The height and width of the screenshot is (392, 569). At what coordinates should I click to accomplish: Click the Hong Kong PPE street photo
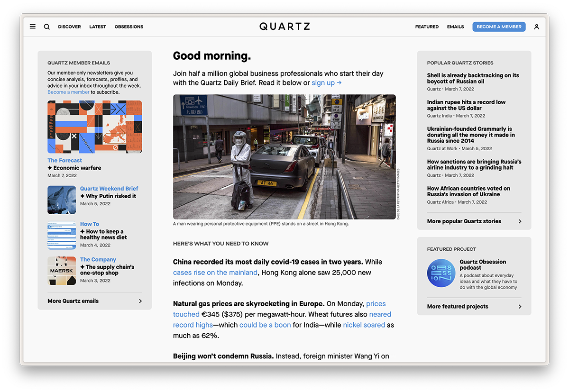(284, 156)
